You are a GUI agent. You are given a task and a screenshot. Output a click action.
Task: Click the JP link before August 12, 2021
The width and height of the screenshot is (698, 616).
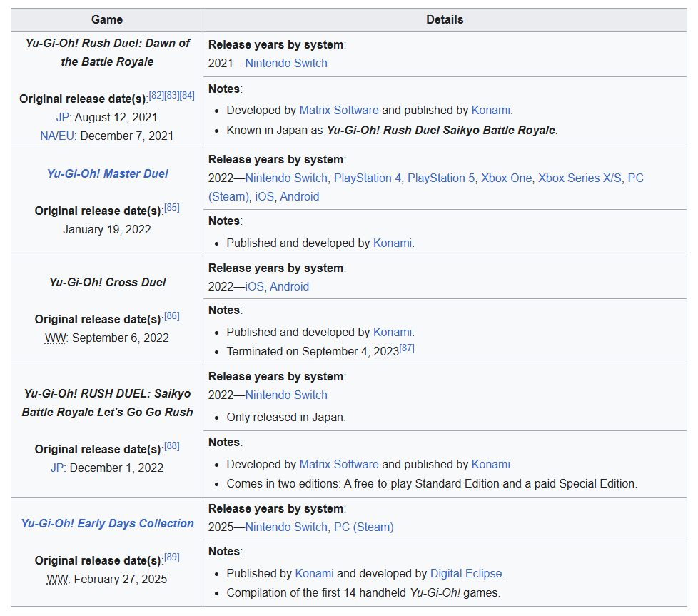62,118
